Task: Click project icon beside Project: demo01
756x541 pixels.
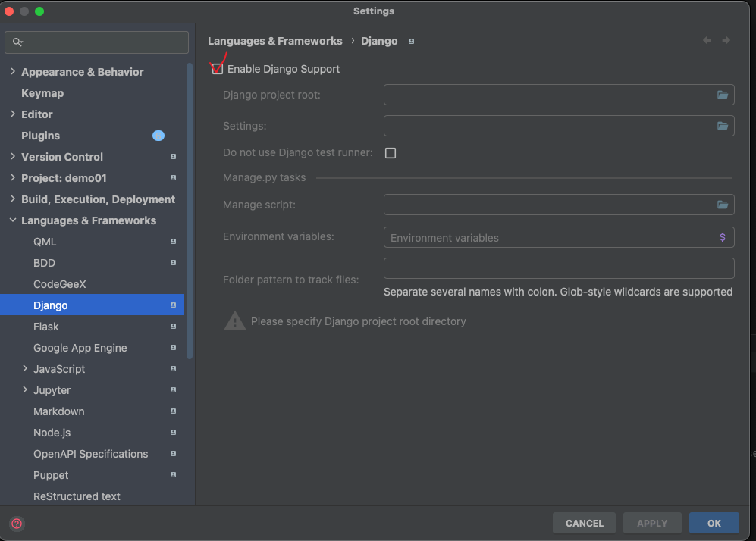Action: pyautogui.click(x=173, y=178)
